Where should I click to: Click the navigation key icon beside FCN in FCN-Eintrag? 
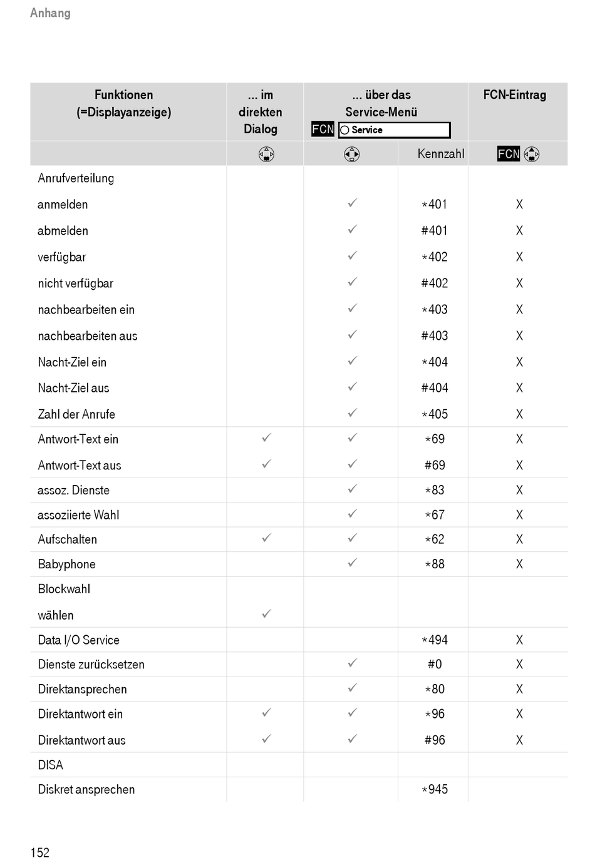[532, 154]
